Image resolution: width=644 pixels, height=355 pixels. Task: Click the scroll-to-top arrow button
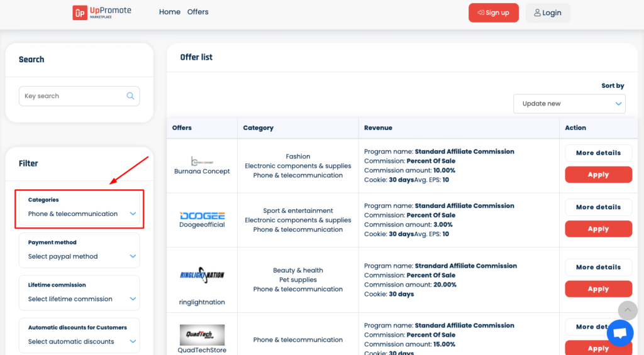tap(628, 310)
